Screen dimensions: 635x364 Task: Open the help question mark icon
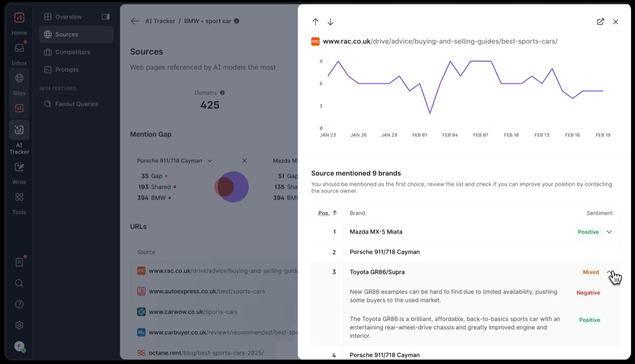[x=19, y=304]
